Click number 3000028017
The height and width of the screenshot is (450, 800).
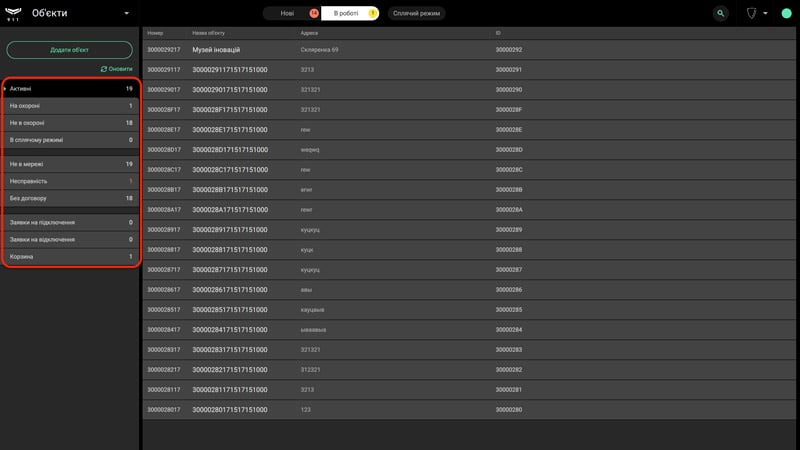(164, 410)
